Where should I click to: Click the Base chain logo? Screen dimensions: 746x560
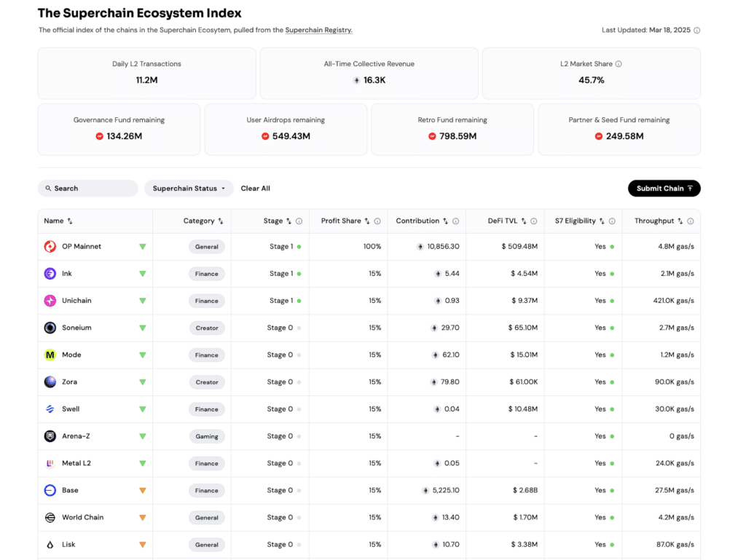(50, 490)
